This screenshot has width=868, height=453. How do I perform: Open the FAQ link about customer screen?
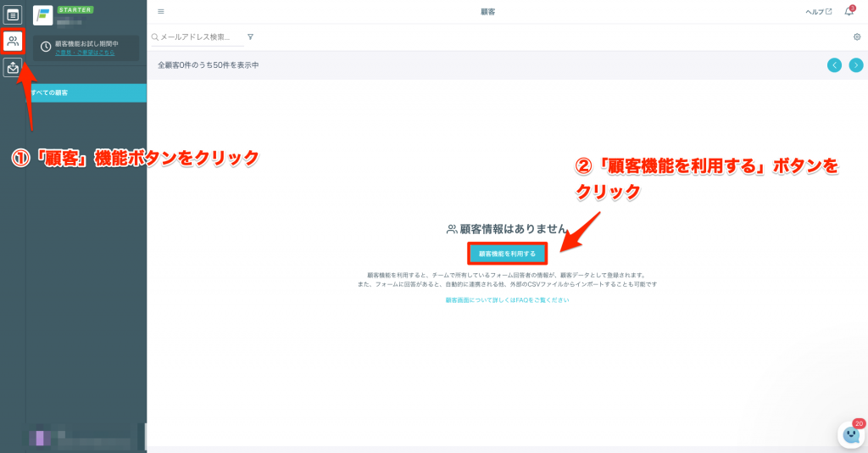[x=507, y=300]
